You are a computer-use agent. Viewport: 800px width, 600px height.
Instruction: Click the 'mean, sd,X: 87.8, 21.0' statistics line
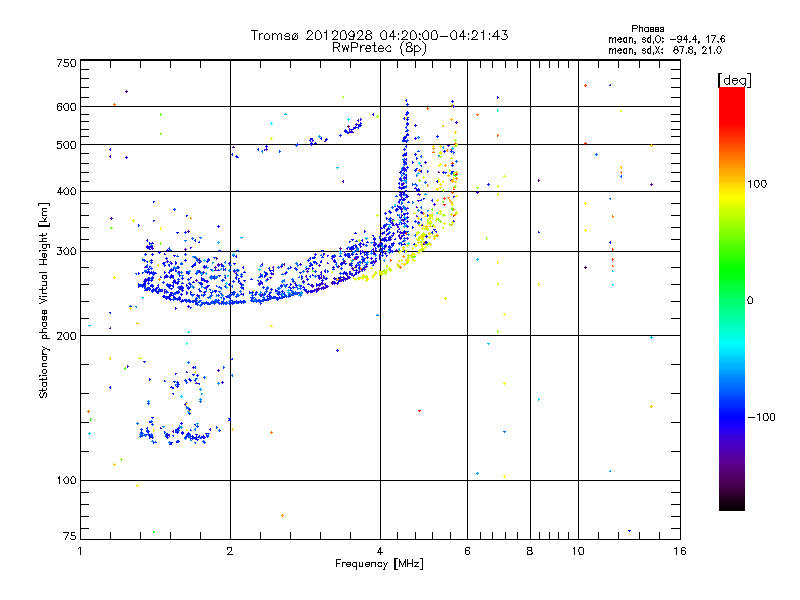[665, 50]
